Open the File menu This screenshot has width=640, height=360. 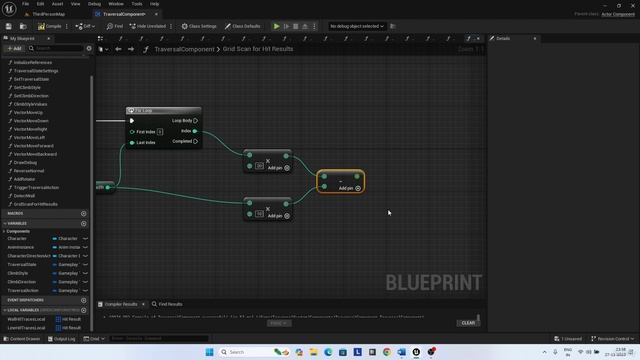pos(25,4)
